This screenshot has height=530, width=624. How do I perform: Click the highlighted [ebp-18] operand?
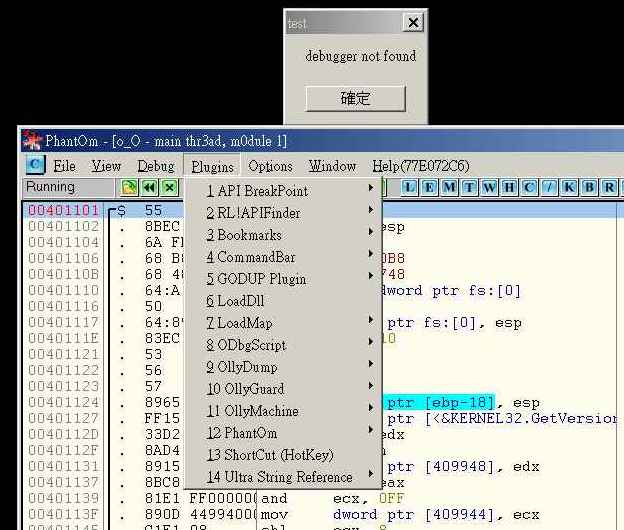[x=460, y=402]
